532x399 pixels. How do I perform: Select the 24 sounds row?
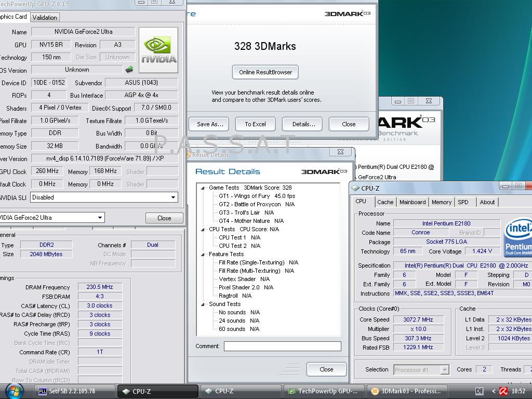tap(239, 321)
